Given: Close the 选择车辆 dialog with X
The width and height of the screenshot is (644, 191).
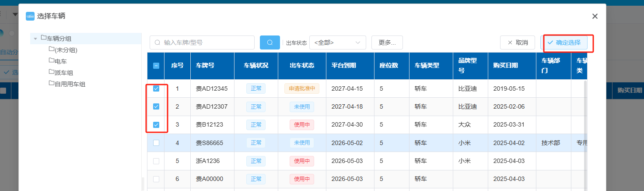Looking at the screenshot, I should pyautogui.click(x=595, y=16).
